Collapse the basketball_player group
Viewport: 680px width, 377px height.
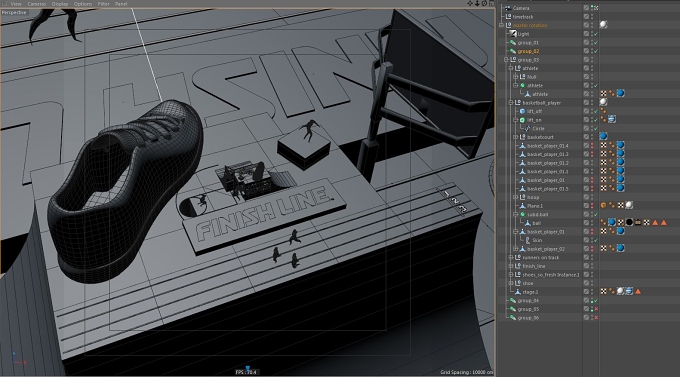point(511,102)
